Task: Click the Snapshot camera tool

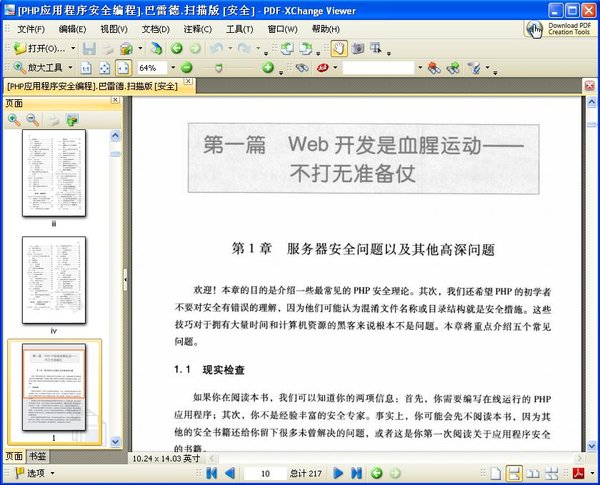Action: pos(358,48)
